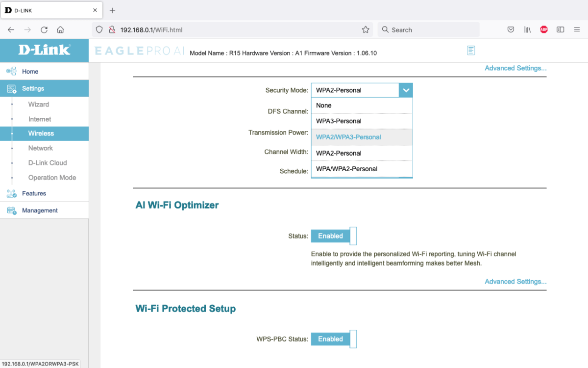588x368 pixels.
Task: Choose WPA3-Personal security option
Action: pos(362,121)
